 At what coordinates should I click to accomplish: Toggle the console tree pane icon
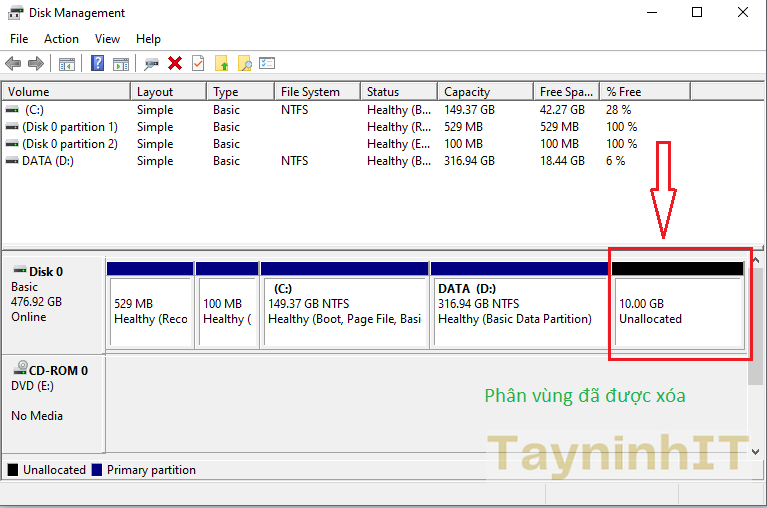(67, 63)
